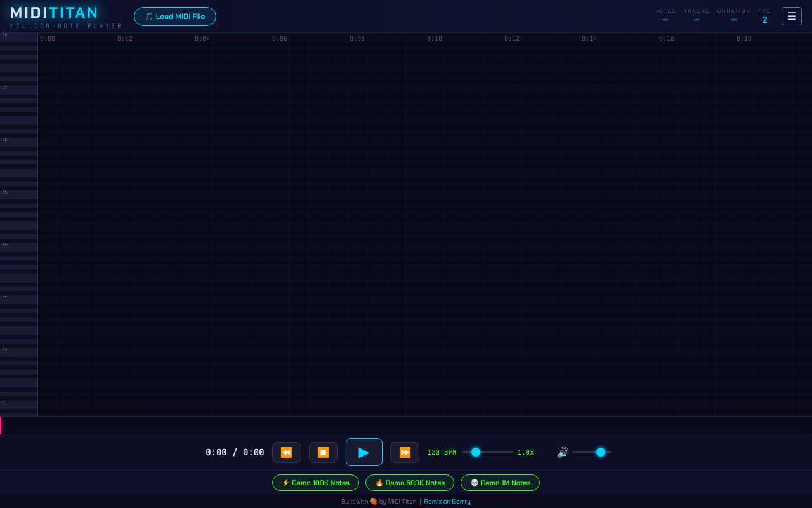The width and height of the screenshot is (812, 508).
Task: Click the MIDITITAN logo
Action: [55, 13]
